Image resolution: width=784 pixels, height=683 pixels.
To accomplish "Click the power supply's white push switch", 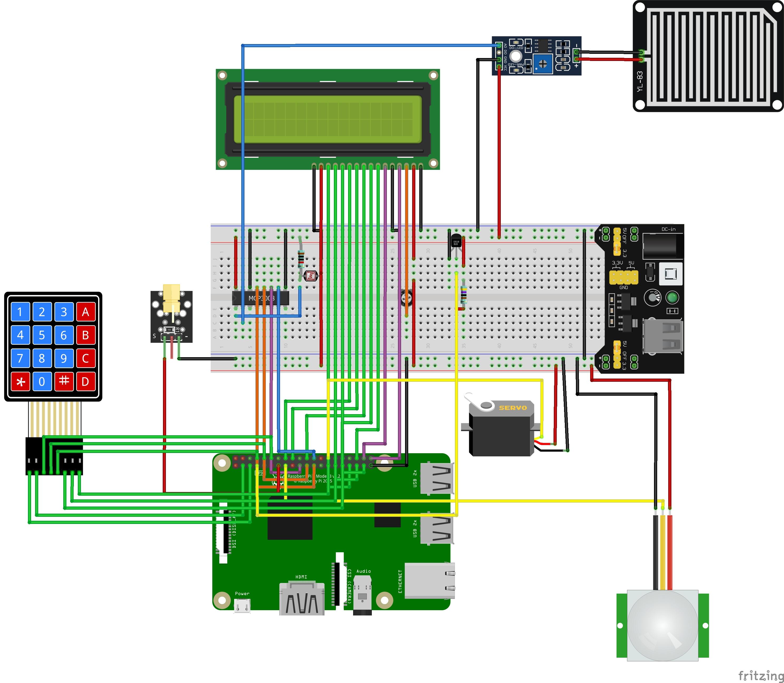I will point(671,274).
